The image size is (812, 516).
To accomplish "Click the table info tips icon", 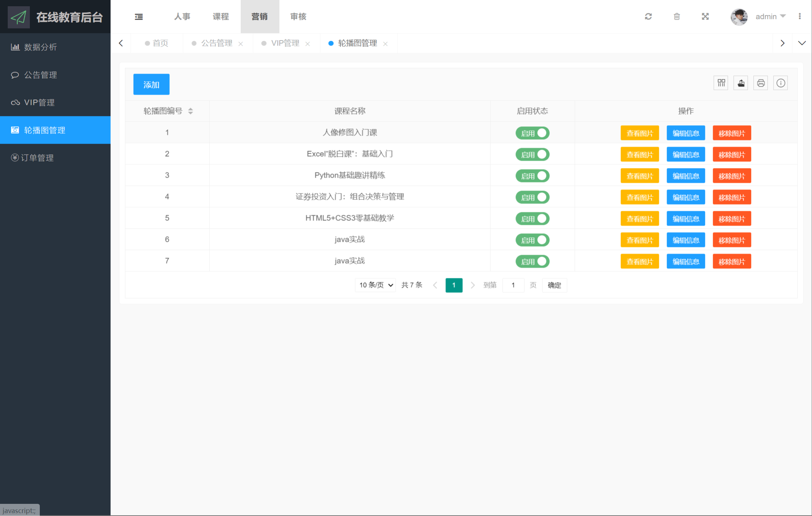I will pyautogui.click(x=781, y=83).
